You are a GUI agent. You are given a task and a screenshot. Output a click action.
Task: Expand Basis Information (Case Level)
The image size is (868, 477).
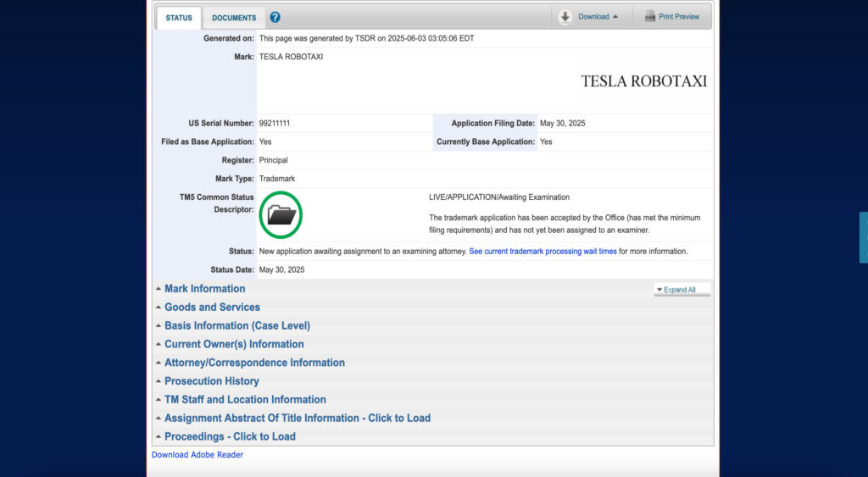(x=237, y=325)
